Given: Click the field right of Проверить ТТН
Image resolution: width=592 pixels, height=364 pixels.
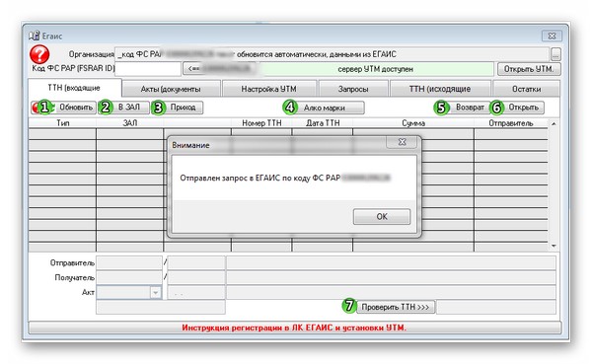Looking at the screenshot, I should point(496,307).
